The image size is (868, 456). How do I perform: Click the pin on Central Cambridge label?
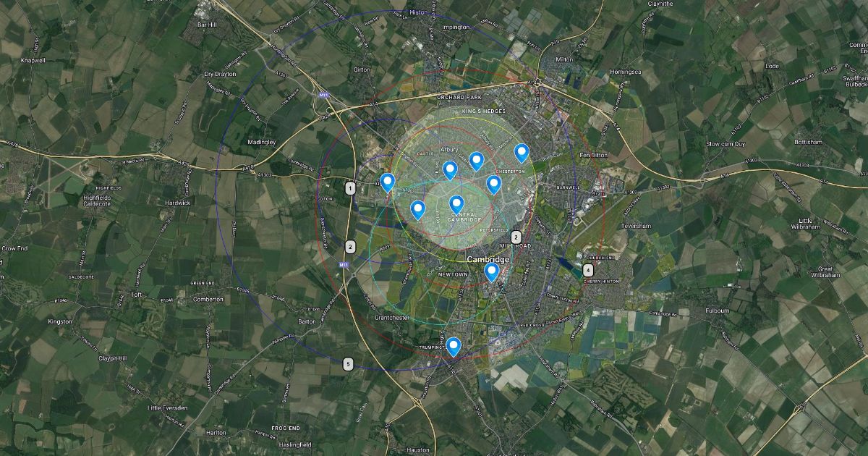456,205
